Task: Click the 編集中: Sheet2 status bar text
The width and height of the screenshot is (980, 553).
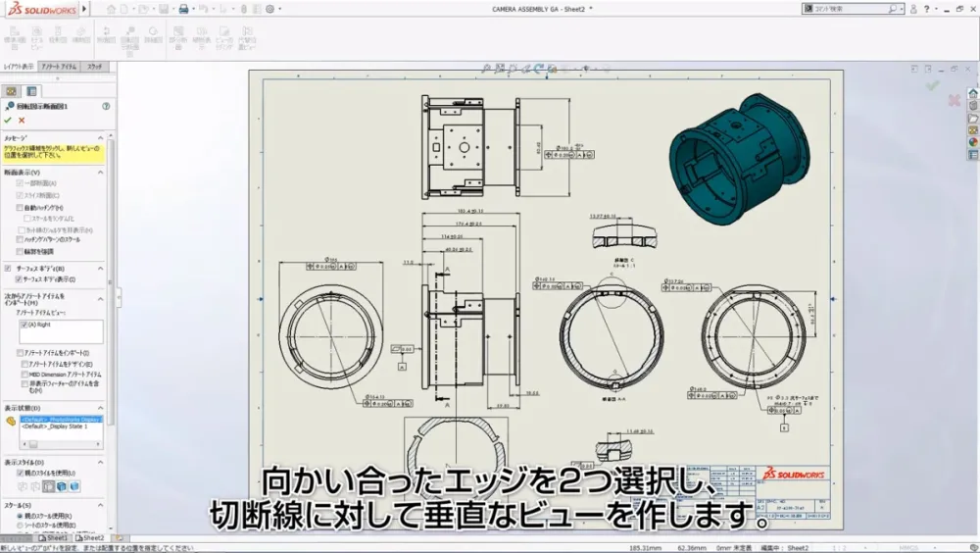Action: pos(784,548)
